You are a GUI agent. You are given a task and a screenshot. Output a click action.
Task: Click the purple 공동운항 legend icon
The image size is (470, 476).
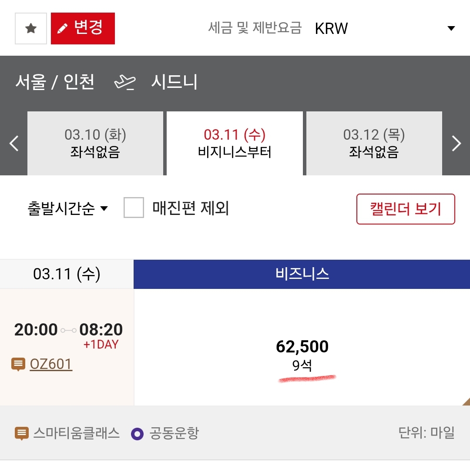pos(137,433)
